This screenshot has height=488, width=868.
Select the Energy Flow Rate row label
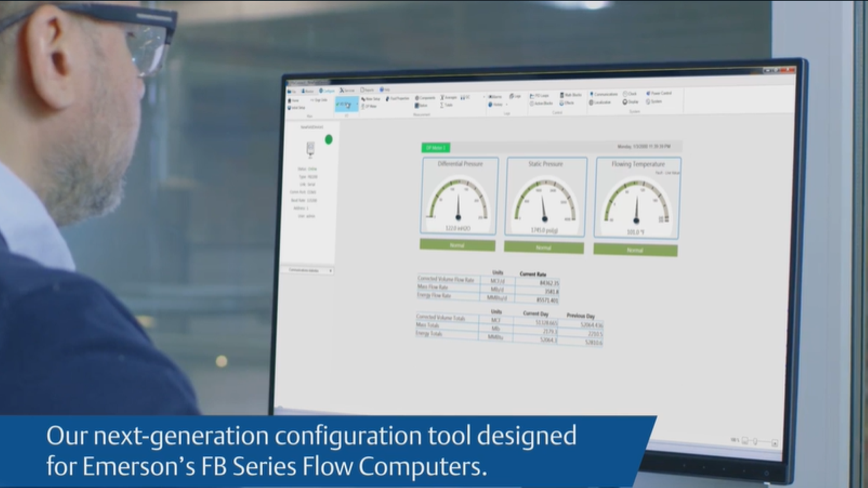tap(434, 295)
